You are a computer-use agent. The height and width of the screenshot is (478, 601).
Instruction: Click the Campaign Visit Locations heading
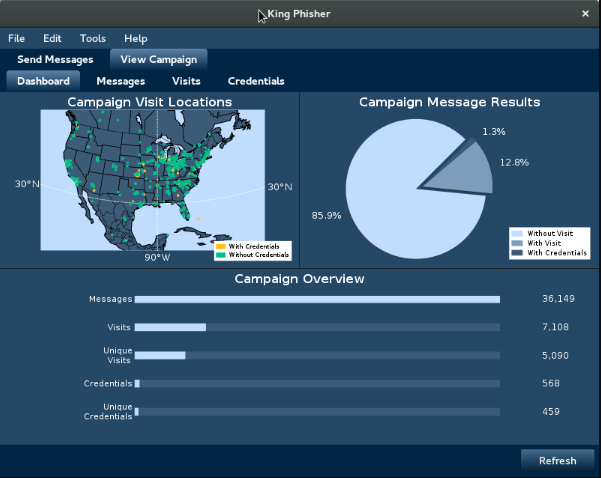pos(149,102)
